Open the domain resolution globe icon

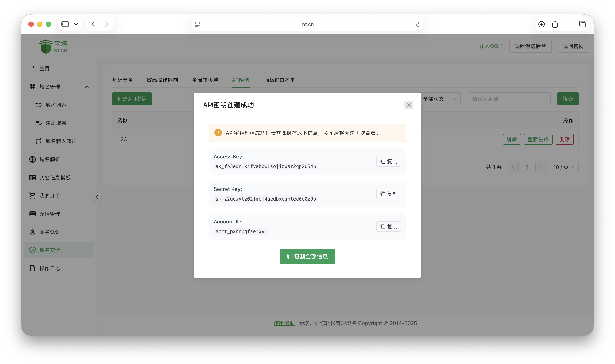click(x=32, y=159)
